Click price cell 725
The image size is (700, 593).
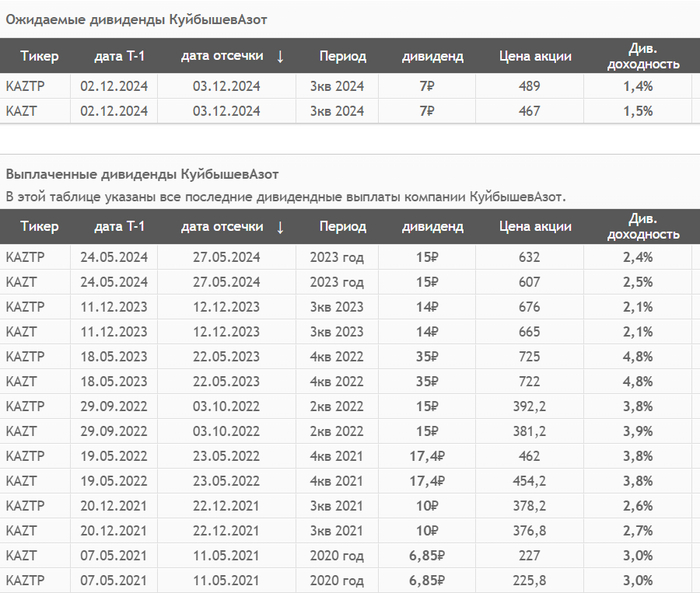[x=529, y=357]
